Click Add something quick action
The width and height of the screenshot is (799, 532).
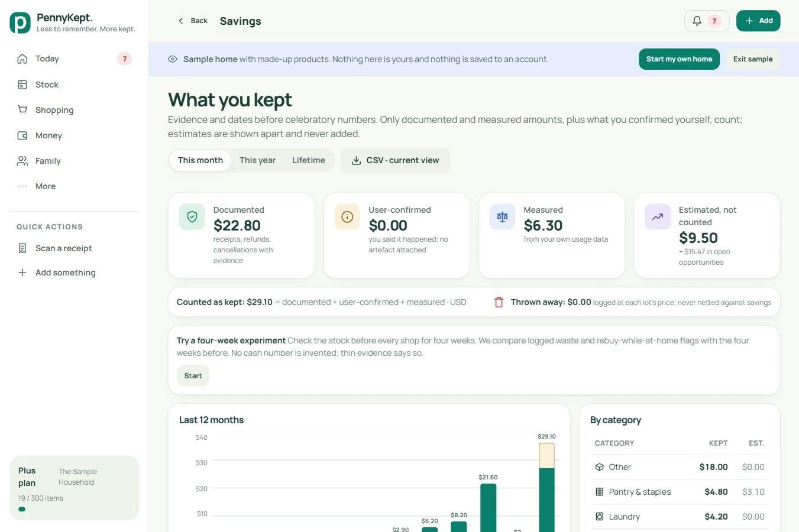click(x=74, y=273)
